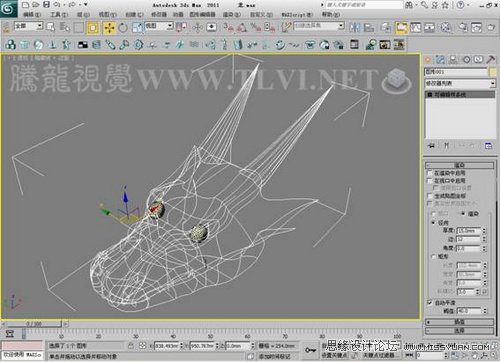500x362 pixels.
Task: Open the selection filter dropdown
Action: 29,26
